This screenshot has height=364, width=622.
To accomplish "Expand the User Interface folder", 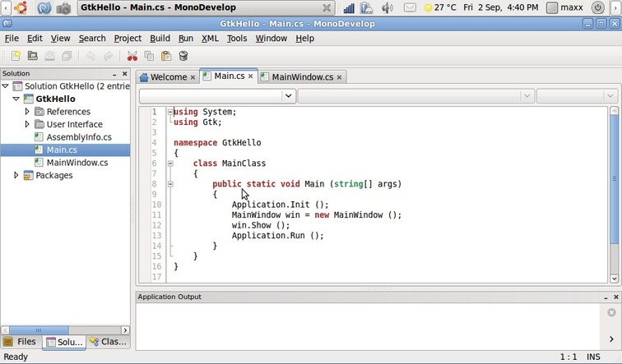I will pyautogui.click(x=27, y=124).
